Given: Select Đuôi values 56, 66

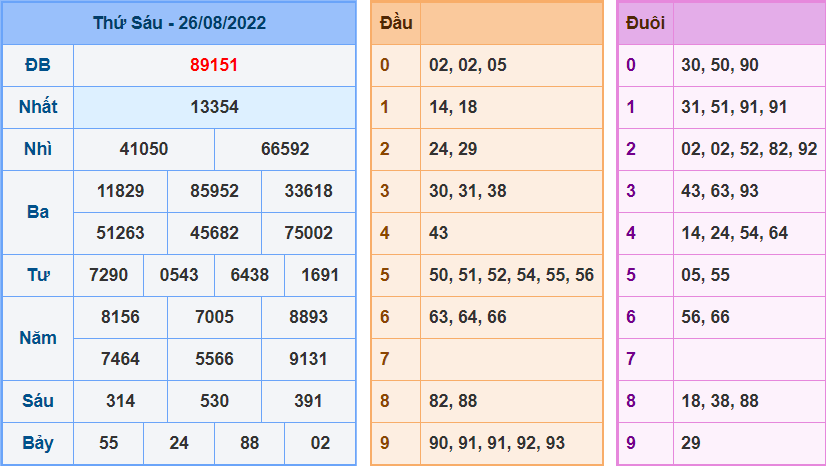Looking at the screenshot, I should pyautogui.click(x=705, y=317).
